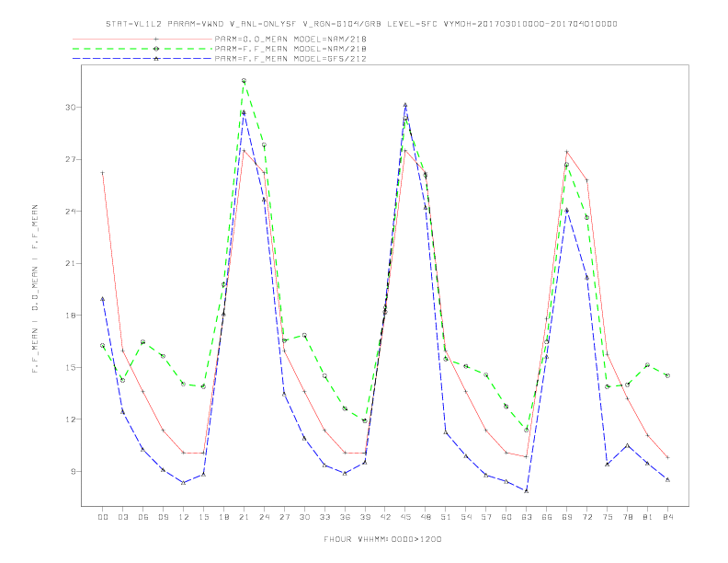Click y-axis tick value 18
Image resolution: width=728 pixels, height=563 pixels.
(70, 316)
